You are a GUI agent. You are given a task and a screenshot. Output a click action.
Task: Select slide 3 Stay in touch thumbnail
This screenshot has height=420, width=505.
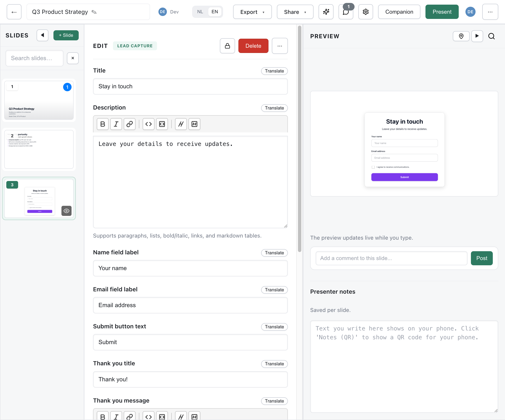click(39, 198)
